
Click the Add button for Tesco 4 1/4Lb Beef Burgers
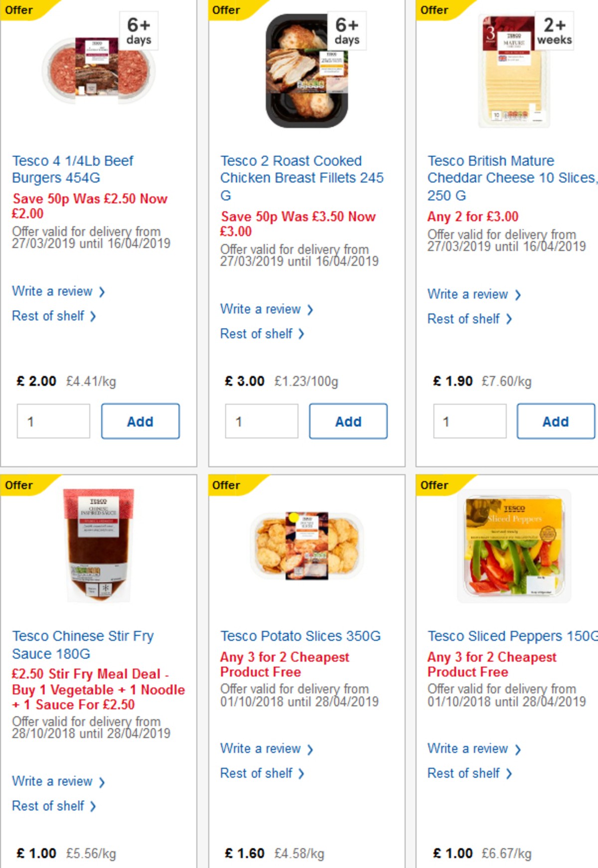coord(140,421)
